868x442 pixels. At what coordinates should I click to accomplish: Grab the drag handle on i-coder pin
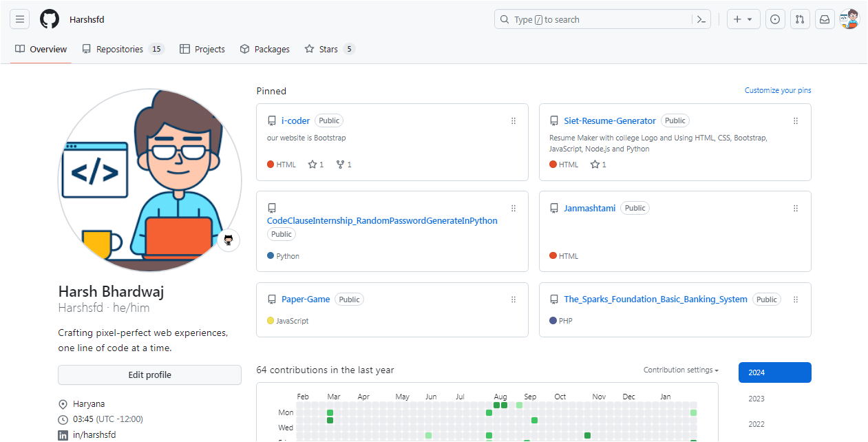[x=514, y=120]
